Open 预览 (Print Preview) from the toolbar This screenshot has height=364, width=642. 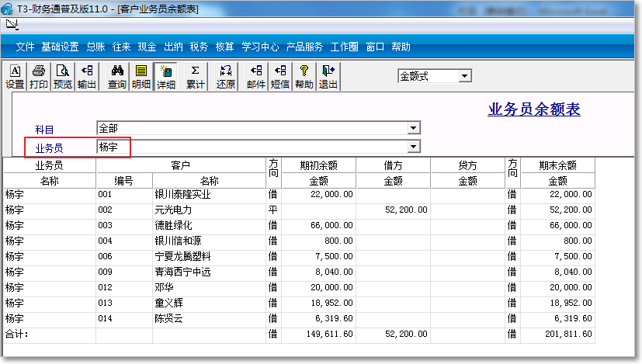pos(62,76)
